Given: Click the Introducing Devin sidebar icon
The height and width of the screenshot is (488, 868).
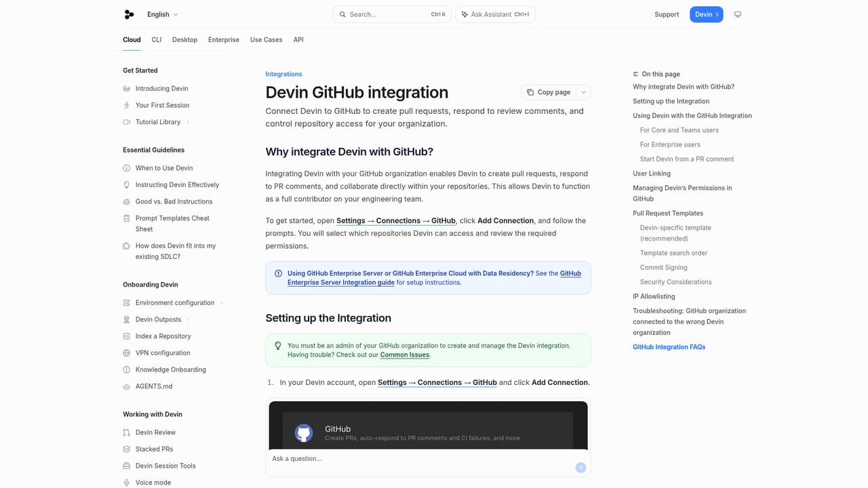Looking at the screenshot, I should tap(127, 89).
